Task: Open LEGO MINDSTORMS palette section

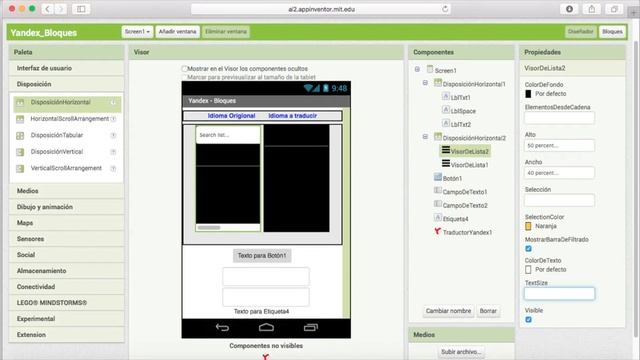Action: 67,302
